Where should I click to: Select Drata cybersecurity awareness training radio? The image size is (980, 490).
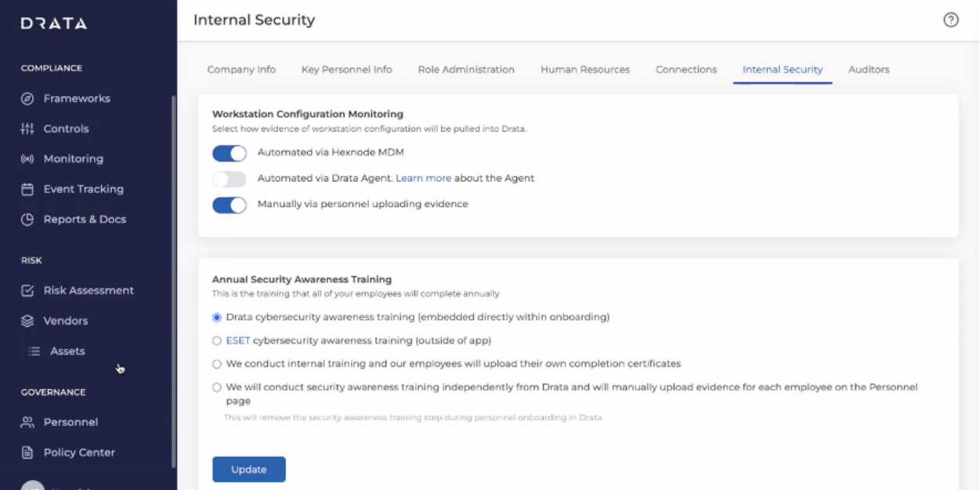(x=217, y=318)
